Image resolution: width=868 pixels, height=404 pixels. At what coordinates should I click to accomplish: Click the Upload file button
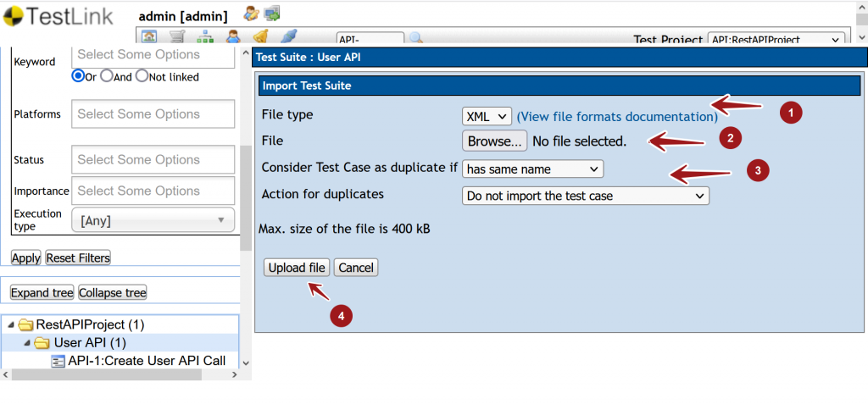297,268
